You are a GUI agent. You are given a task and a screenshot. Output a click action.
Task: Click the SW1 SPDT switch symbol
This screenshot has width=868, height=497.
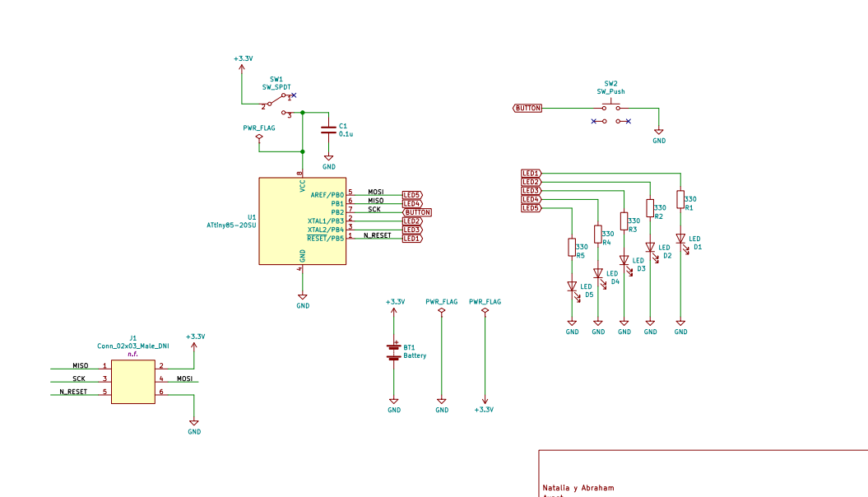[x=278, y=104]
